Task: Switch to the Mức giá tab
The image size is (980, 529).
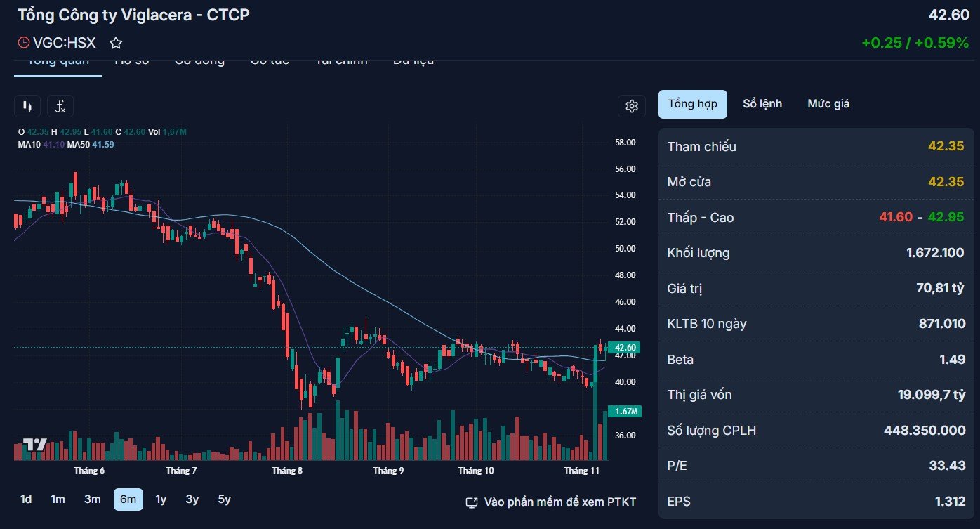Action: 828,104
